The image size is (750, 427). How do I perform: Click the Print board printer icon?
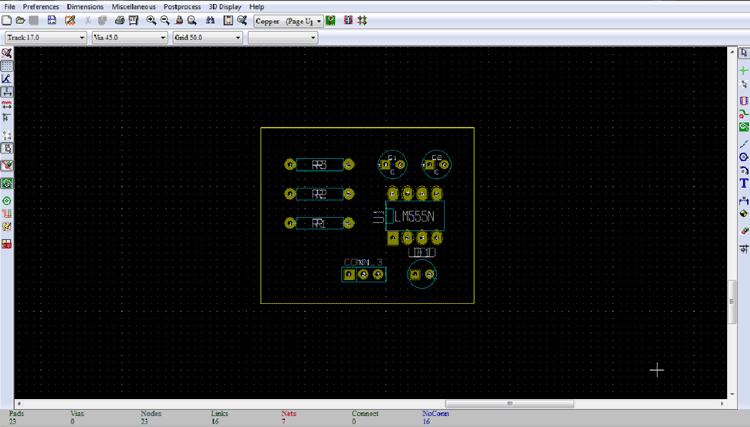click(x=120, y=21)
